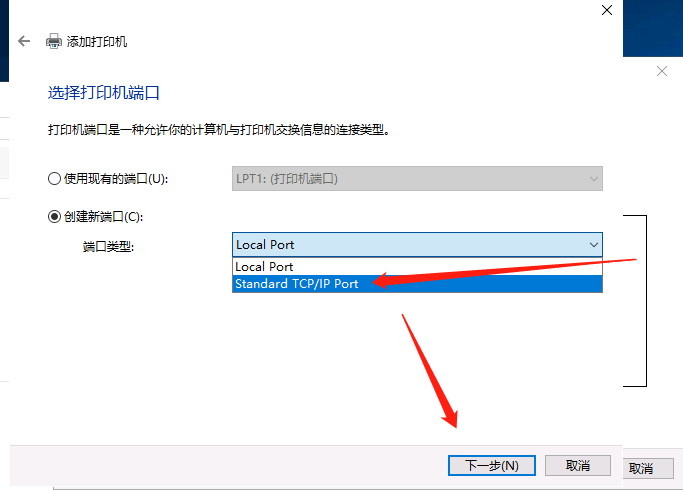Click the 端口类型 label
This screenshot has height=490, width=683.
pos(108,247)
